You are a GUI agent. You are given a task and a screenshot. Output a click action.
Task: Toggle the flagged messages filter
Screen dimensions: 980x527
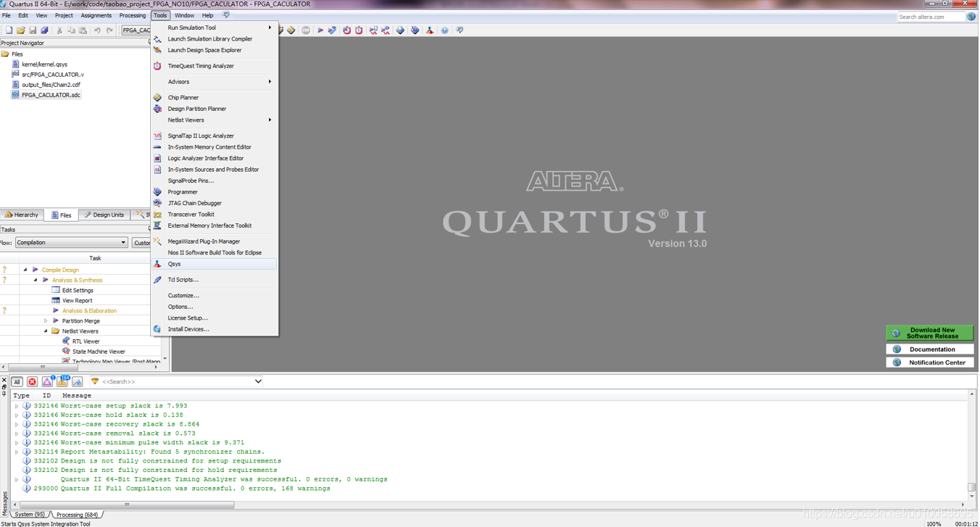click(78, 382)
